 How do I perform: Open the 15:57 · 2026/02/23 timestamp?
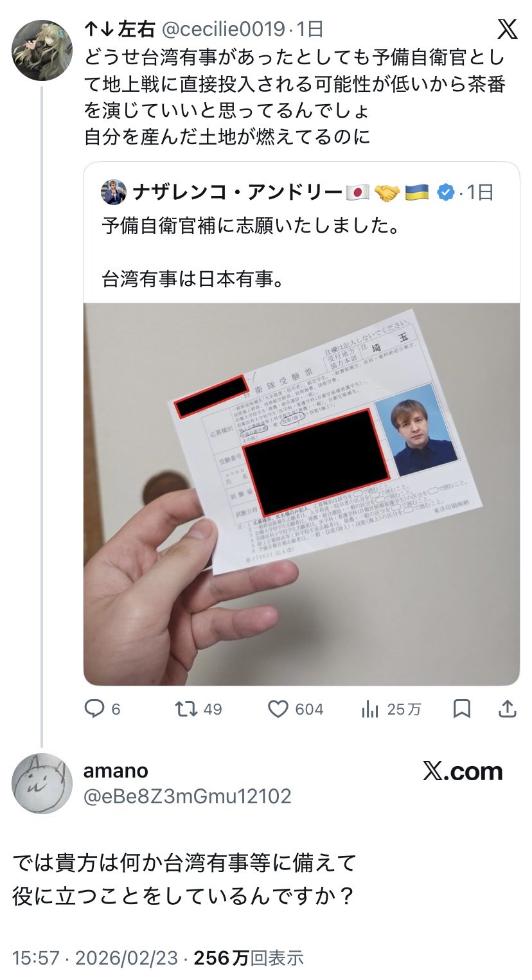pyautogui.click(x=94, y=958)
